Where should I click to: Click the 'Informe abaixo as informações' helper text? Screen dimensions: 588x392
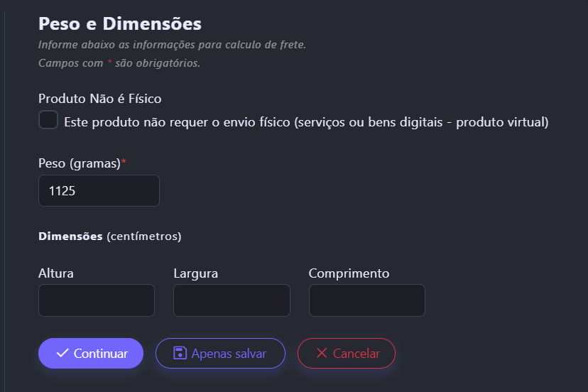(x=172, y=45)
